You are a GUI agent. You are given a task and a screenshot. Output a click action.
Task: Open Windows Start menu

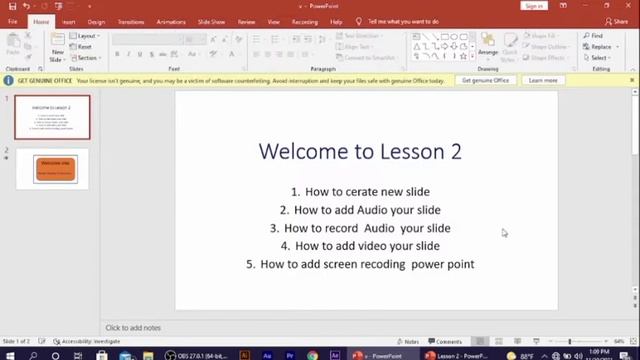[10, 355]
